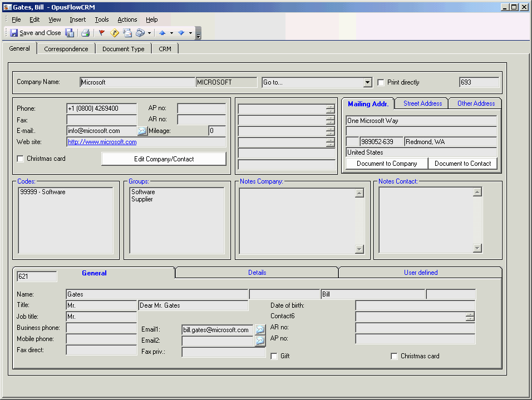Click the country field 'United States'

(421, 152)
